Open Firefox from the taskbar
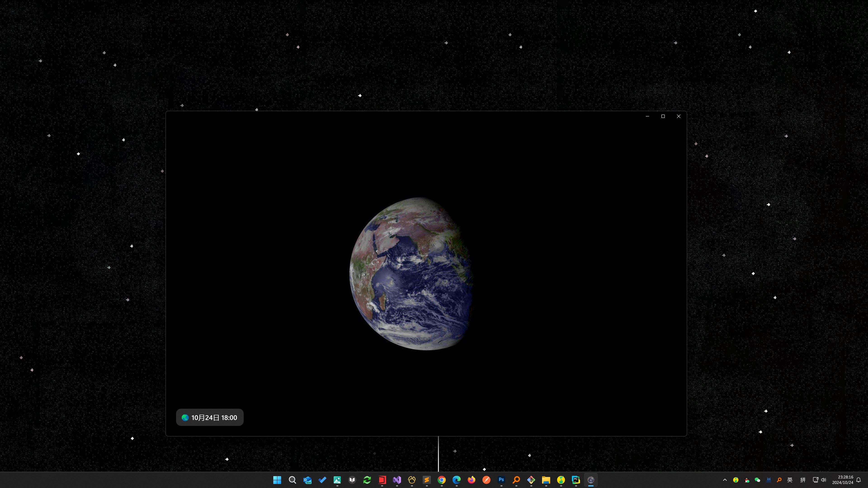 [471, 480]
